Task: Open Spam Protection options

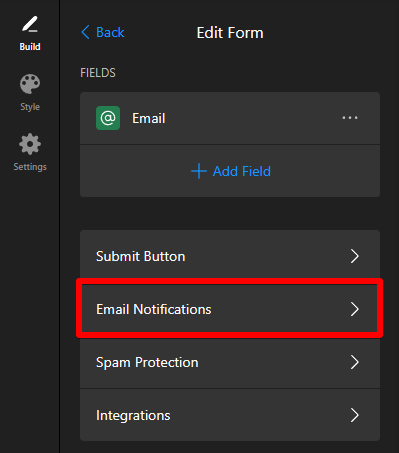Action: pos(230,362)
